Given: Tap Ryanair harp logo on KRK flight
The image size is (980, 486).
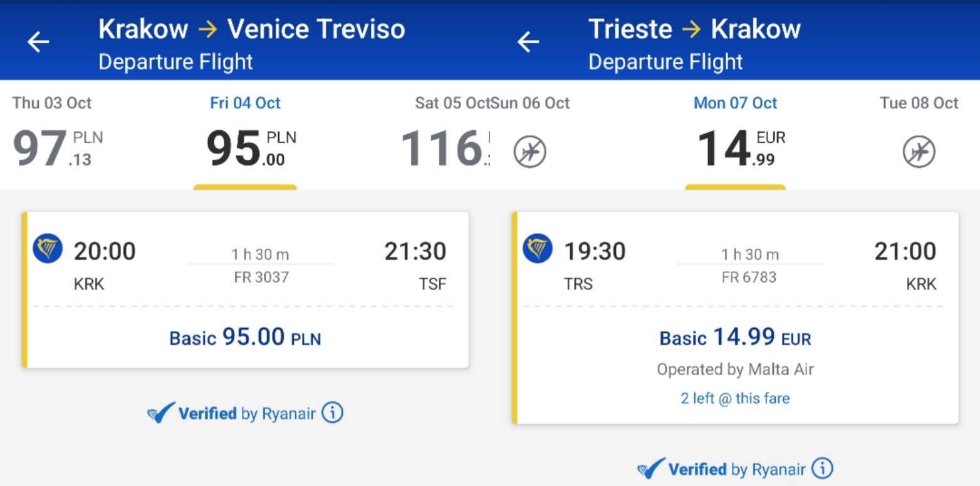Looking at the screenshot, I should (x=48, y=249).
